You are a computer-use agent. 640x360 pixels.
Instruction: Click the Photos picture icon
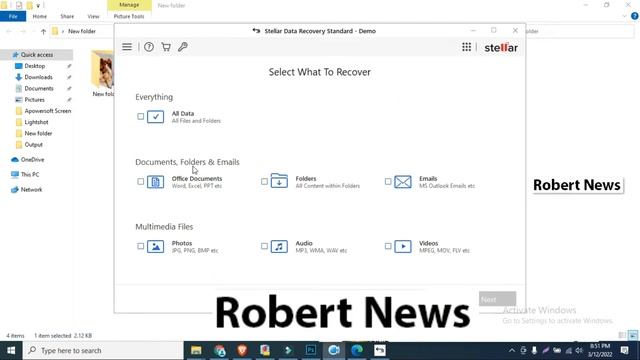tap(156, 247)
